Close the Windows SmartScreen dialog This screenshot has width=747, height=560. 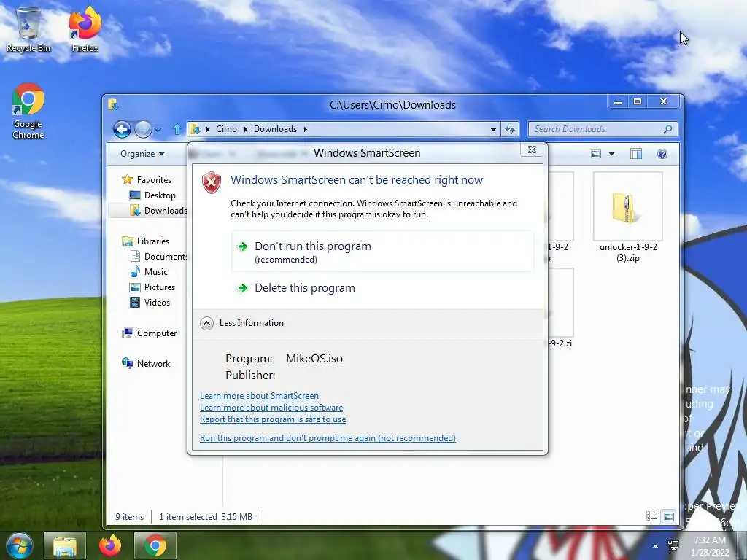click(532, 149)
